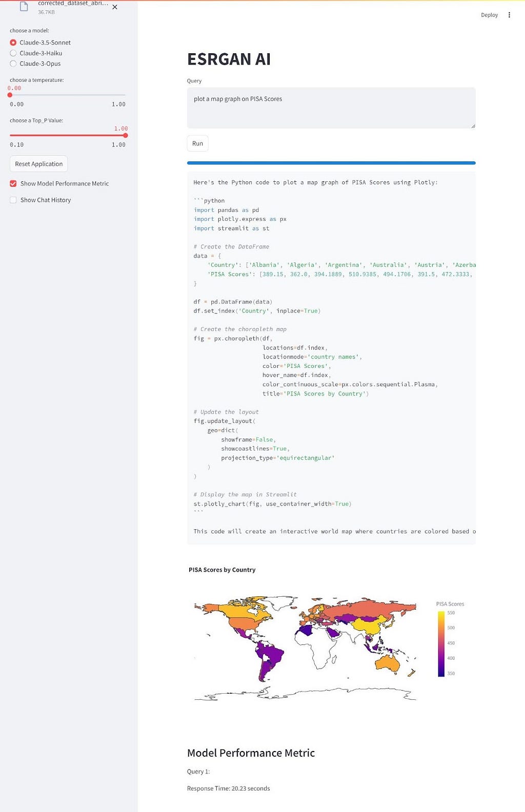Click the Deploy button
The image size is (525, 812).
click(x=489, y=15)
